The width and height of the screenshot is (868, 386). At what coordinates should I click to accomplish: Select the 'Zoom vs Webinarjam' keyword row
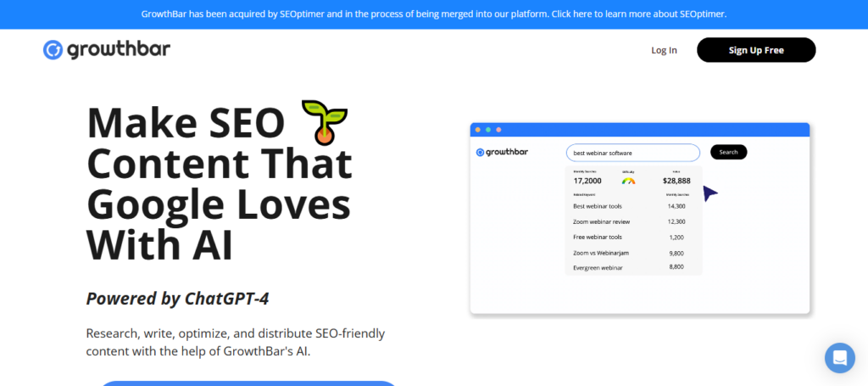[x=633, y=253]
